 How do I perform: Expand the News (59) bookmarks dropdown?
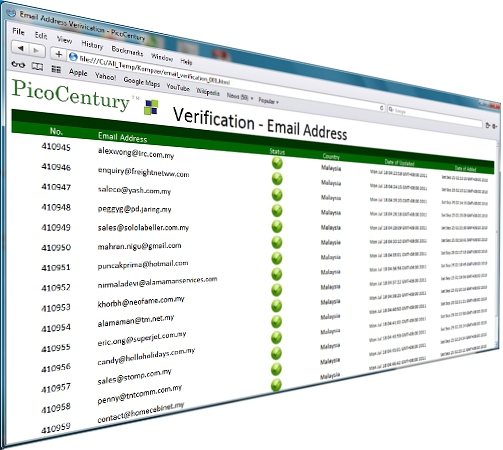[x=240, y=97]
